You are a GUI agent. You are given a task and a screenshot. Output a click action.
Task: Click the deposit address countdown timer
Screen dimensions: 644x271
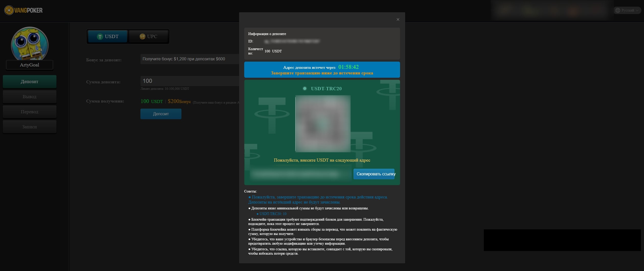tap(348, 67)
